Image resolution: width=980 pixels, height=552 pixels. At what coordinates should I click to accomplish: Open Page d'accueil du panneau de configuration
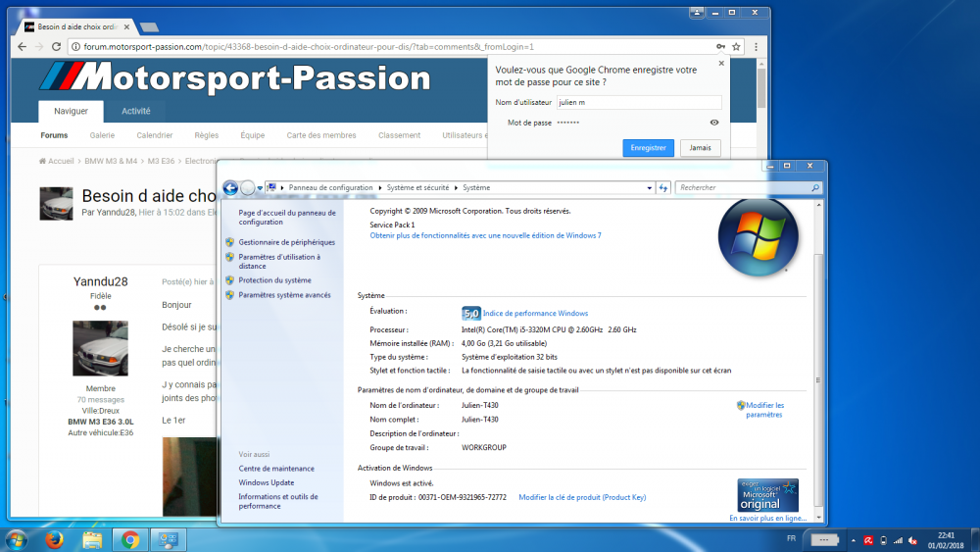click(x=287, y=218)
